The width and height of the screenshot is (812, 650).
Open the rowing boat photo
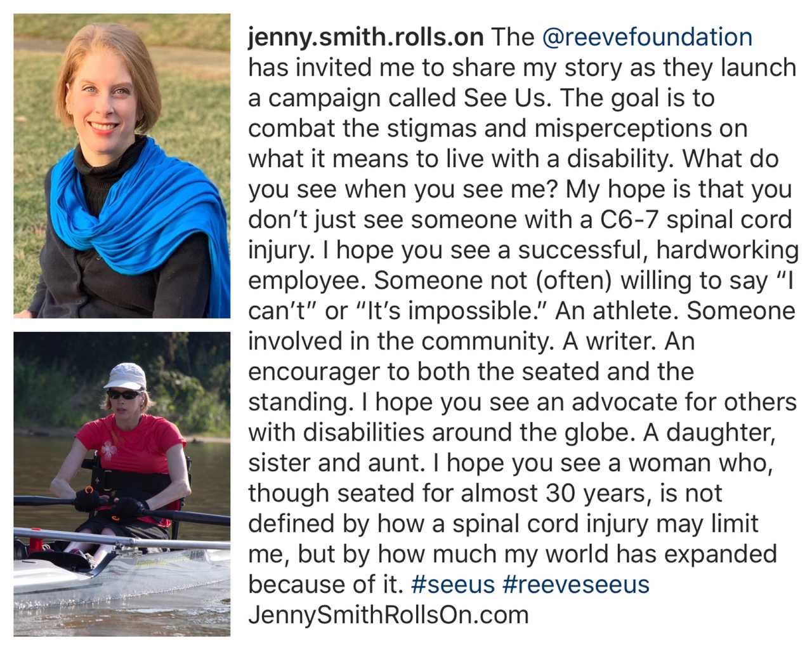pyautogui.click(x=122, y=484)
